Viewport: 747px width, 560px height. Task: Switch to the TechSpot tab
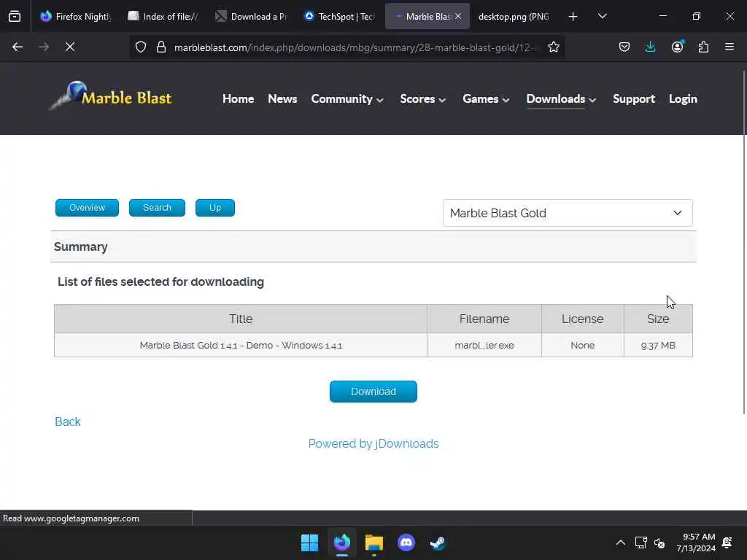(338, 17)
